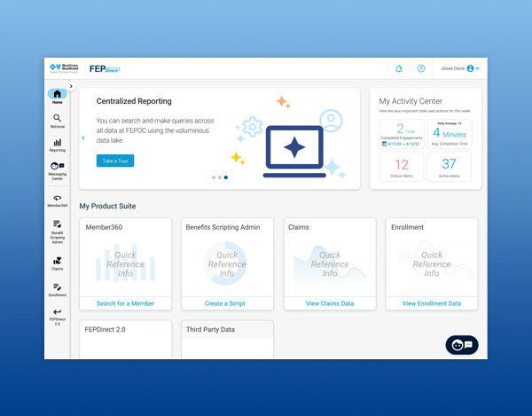
Task: Click the Member360 card bar chart
Action: click(125, 263)
